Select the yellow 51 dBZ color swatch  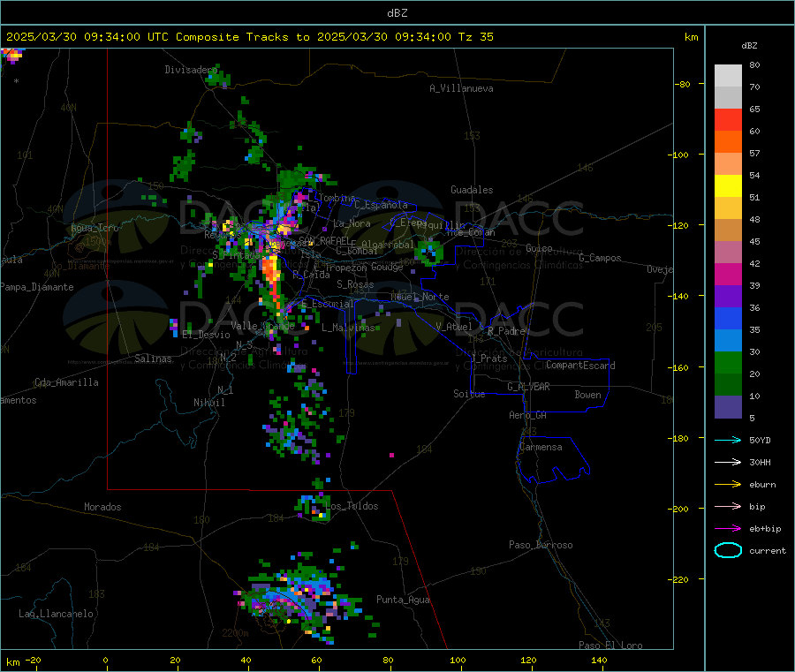728,186
